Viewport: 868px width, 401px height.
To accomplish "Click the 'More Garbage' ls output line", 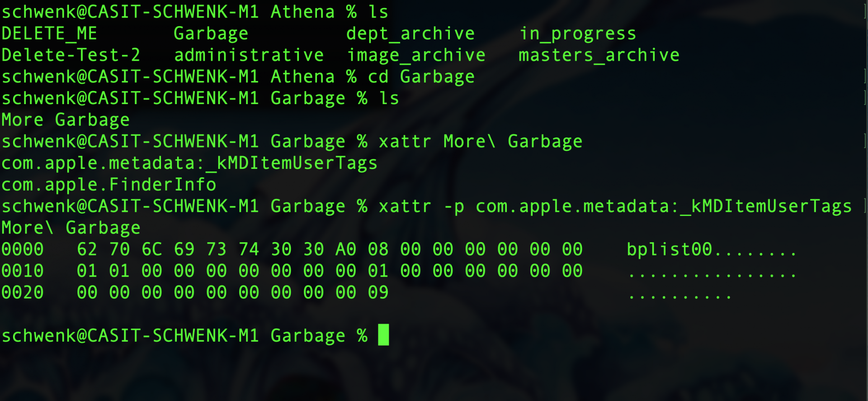I will pyautogui.click(x=66, y=120).
